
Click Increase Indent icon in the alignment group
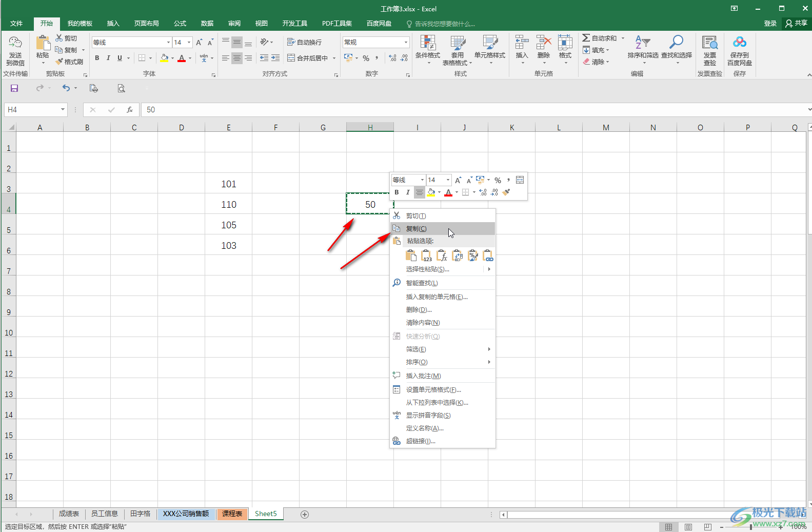275,58
